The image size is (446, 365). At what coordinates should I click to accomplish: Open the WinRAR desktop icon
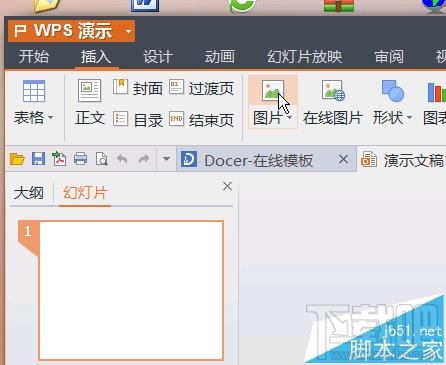point(339,6)
